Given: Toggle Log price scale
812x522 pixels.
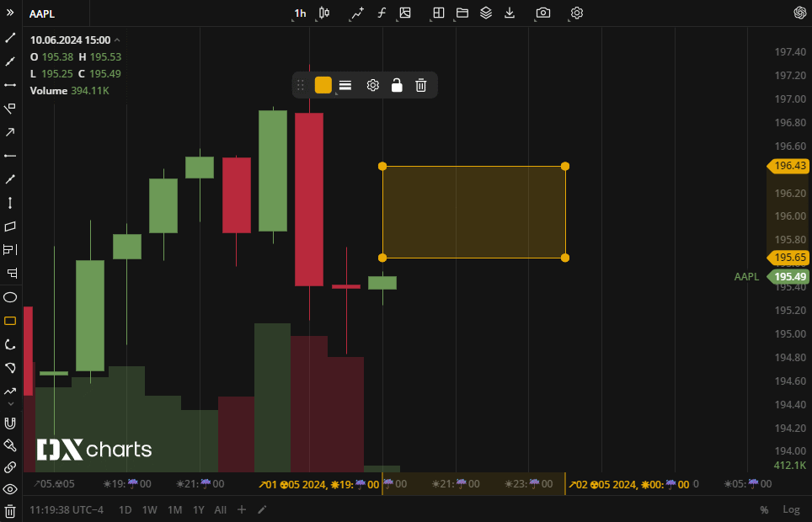Looking at the screenshot, I should coord(791,510).
